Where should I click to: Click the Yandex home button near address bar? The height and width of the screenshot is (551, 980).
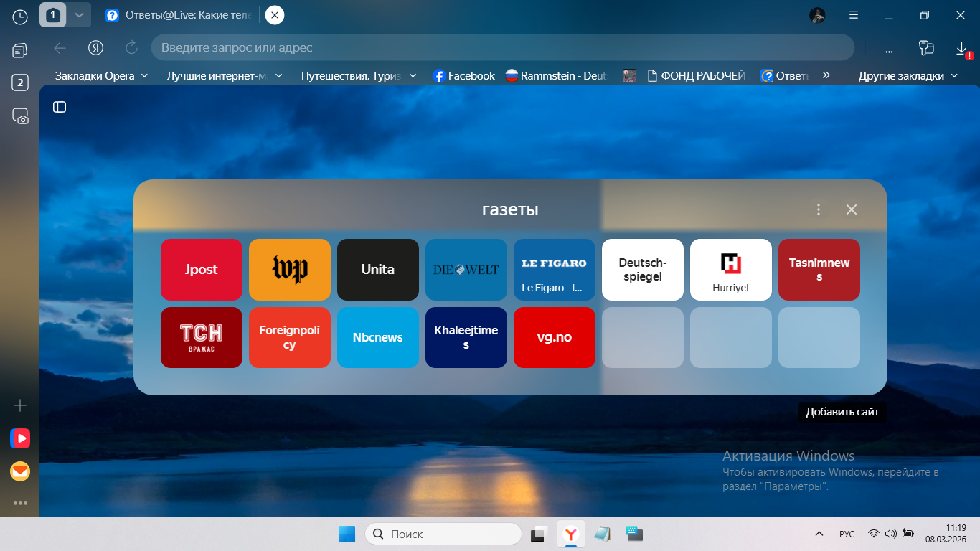(x=96, y=48)
